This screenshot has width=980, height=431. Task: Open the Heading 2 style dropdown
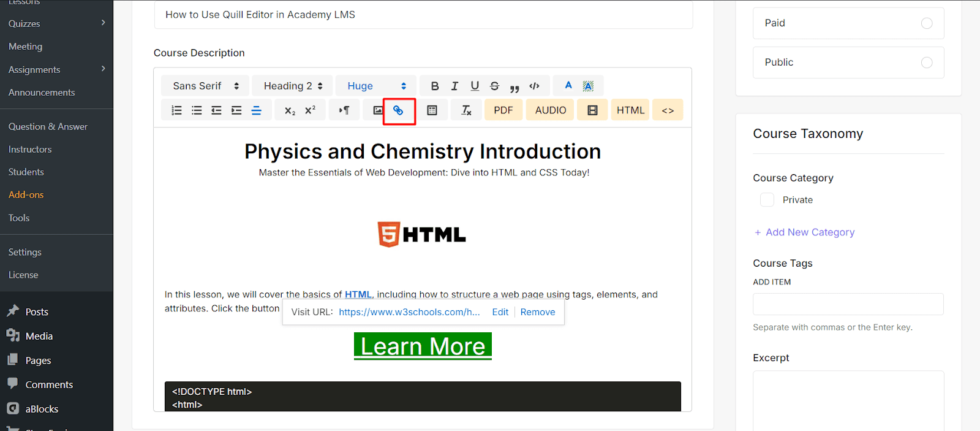[x=292, y=85]
